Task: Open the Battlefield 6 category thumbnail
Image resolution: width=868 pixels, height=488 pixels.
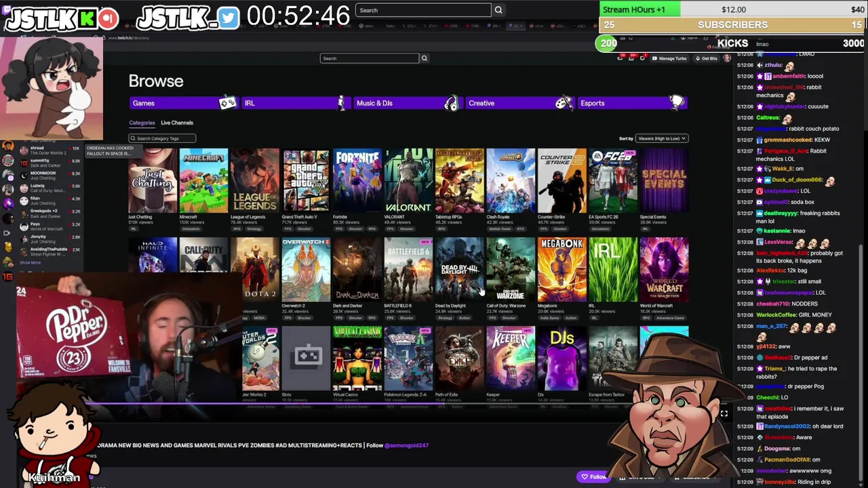Action: 408,269
